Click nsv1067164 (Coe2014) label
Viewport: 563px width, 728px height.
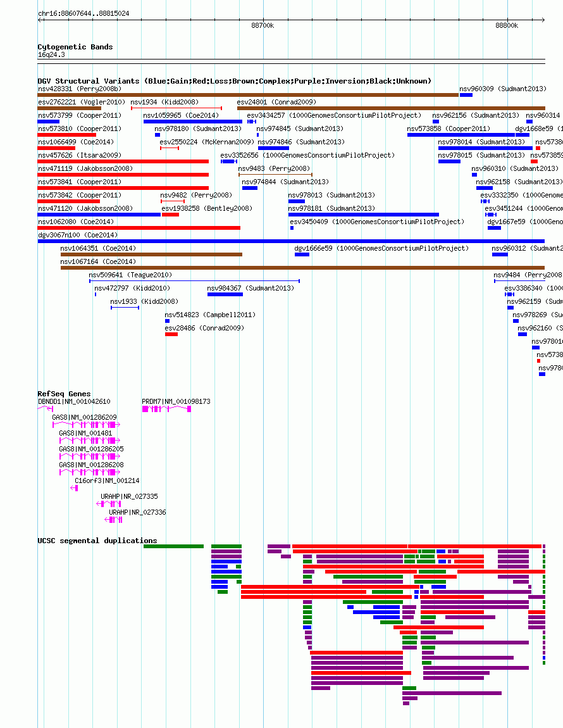click(98, 262)
